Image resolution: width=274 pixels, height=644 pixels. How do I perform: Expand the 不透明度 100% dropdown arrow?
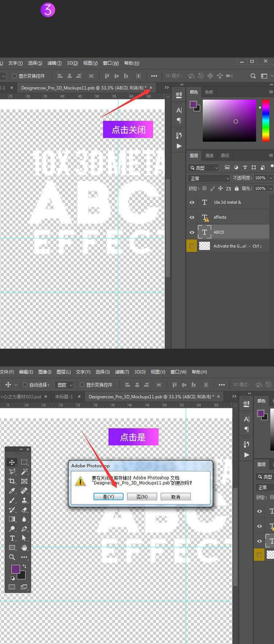[271, 178]
